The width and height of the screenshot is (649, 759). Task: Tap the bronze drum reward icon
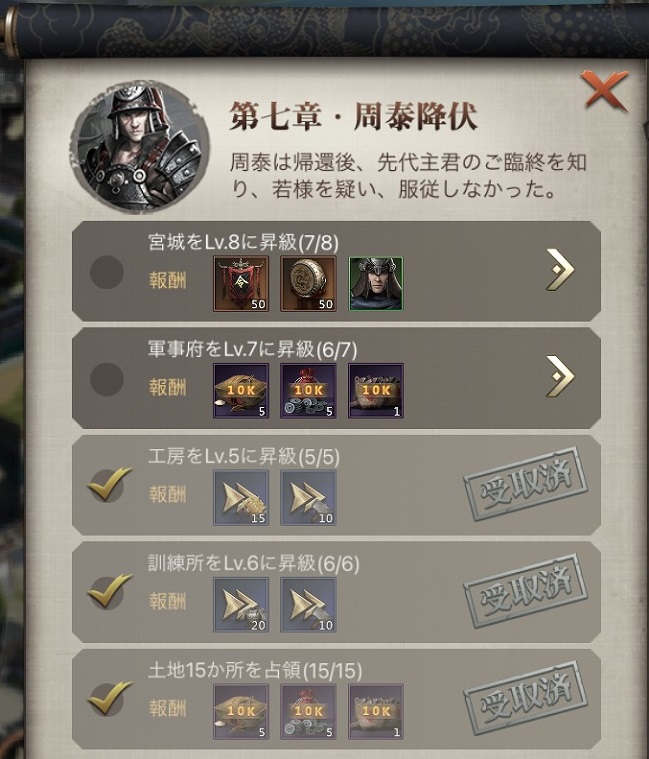pyautogui.click(x=308, y=284)
